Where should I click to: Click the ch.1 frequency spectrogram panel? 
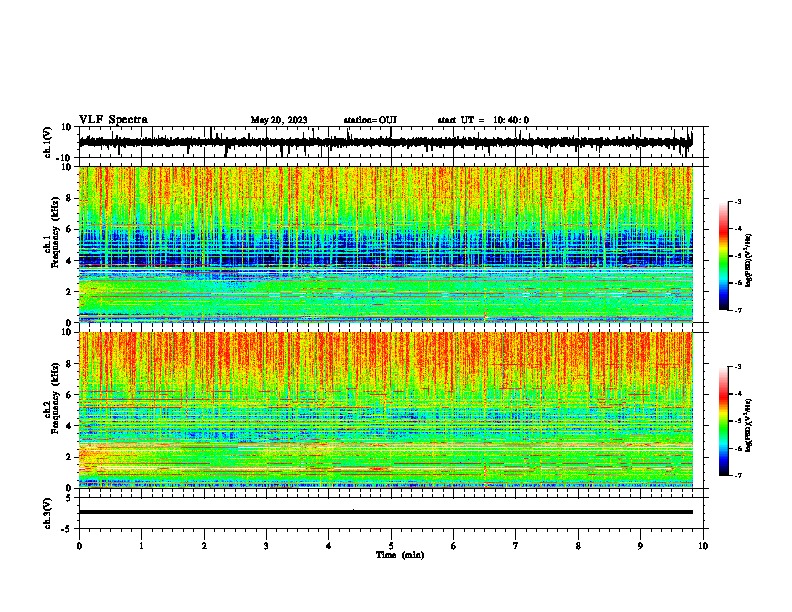click(x=386, y=244)
